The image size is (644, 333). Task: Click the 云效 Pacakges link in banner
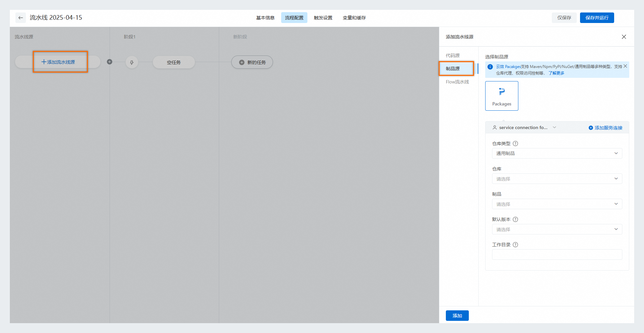[508, 67]
